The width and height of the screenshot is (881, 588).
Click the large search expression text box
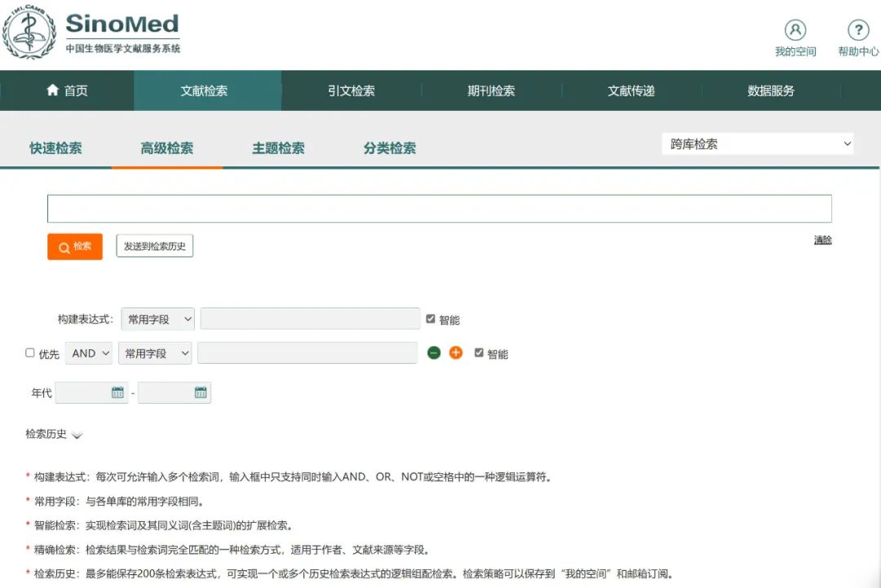tap(439, 209)
